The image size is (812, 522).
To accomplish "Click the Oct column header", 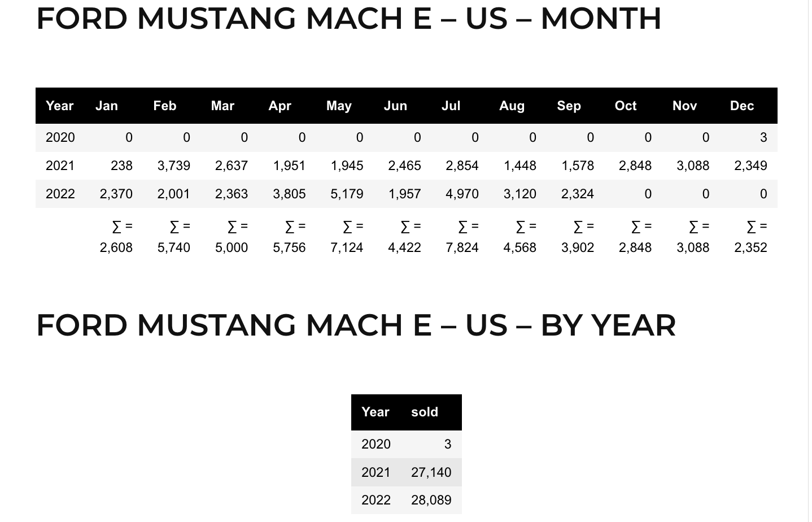I will tap(626, 106).
